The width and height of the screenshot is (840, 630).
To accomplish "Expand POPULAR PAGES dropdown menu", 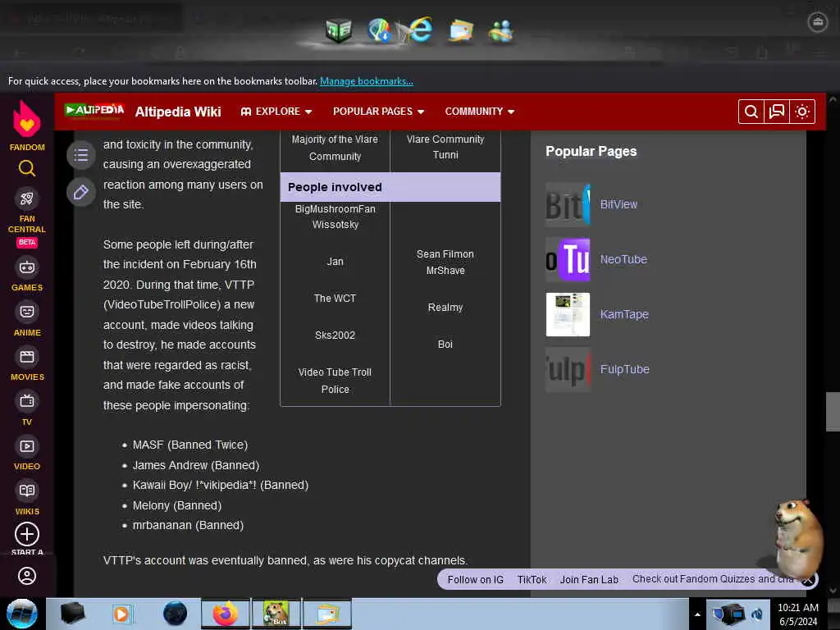I will coord(379,112).
